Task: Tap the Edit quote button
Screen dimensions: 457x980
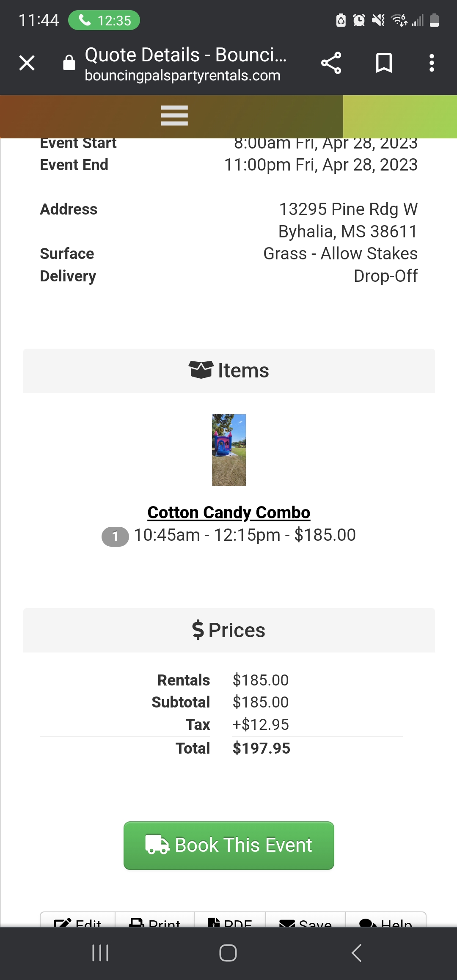Action: 78,922
